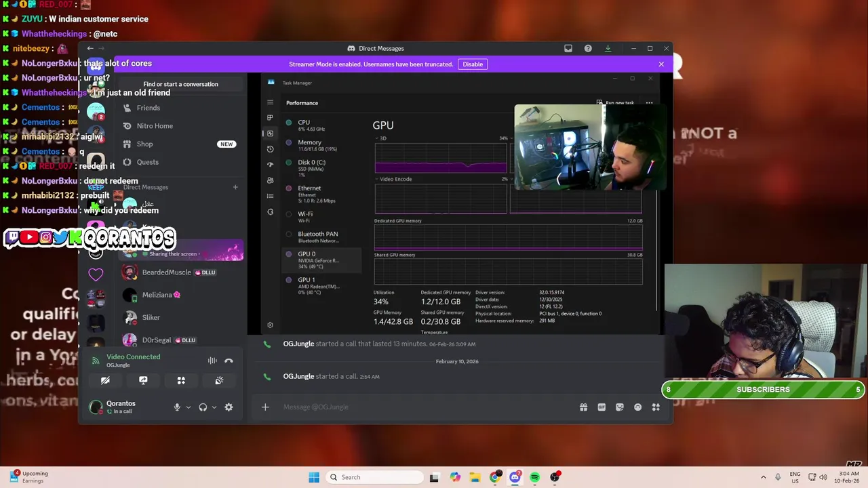The image size is (868, 488).
Task: Open Chrome from the taskbar
Action: pyautogui.click(x=495, y=477)
